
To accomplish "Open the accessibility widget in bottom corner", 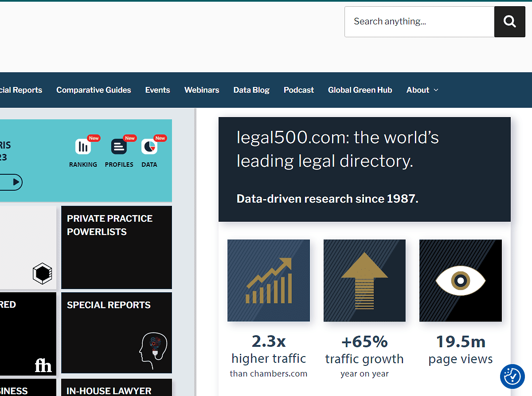I will tap(512, 376).
